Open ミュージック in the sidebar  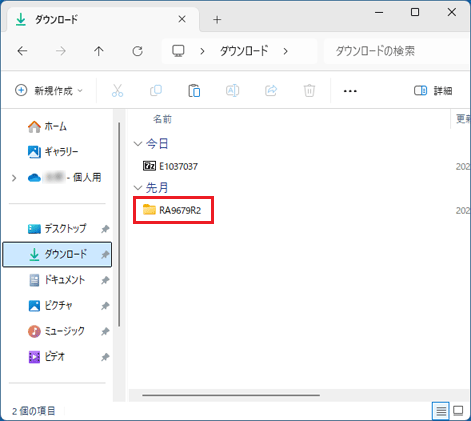tap(56, 331)
